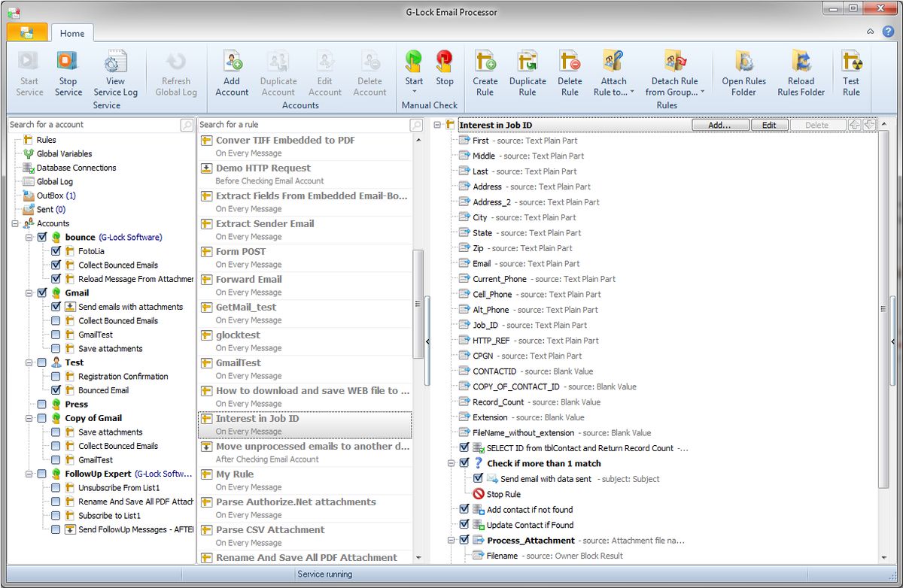The height and width of the screenshot is (588, 903).
Task: Open the application menu button
Action: pos(27,33)
